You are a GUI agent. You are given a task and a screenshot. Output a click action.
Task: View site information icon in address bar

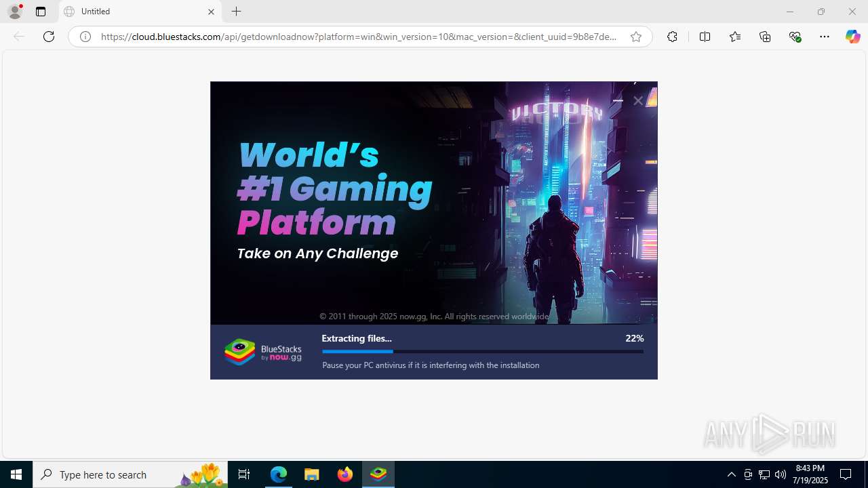pos(85,37)
